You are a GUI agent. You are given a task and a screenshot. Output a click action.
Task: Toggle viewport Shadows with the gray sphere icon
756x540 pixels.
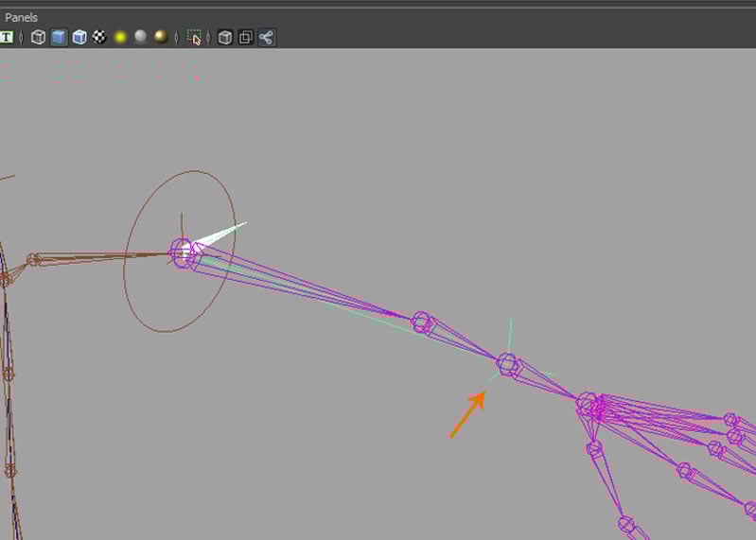point(140,37)
